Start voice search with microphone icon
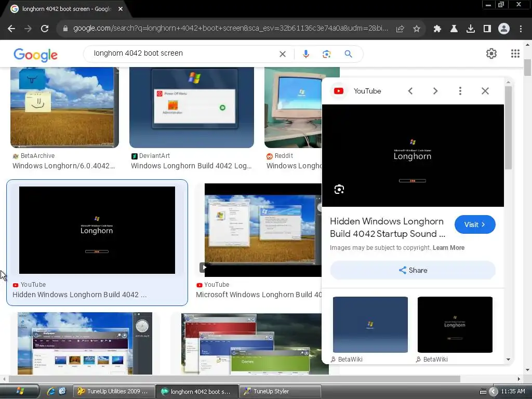 (305, 54)
